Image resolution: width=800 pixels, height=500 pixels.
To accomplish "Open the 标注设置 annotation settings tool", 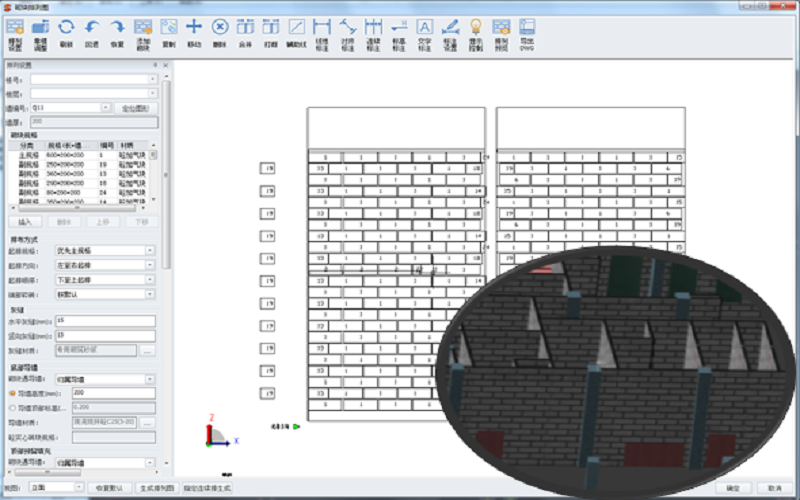I will pyautogui.click(x=450, y=35).
